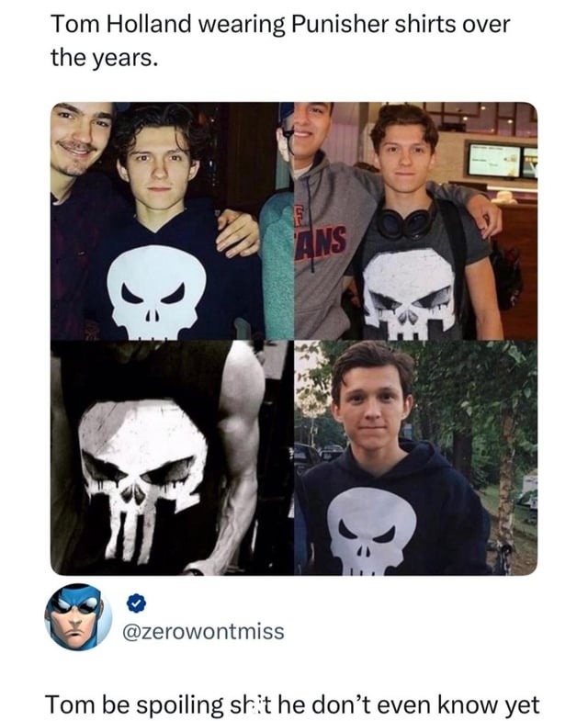Select the tweet text about Punisher shirts
The height and width of the screenshot is (721, 588).
[x=280, y=40]
